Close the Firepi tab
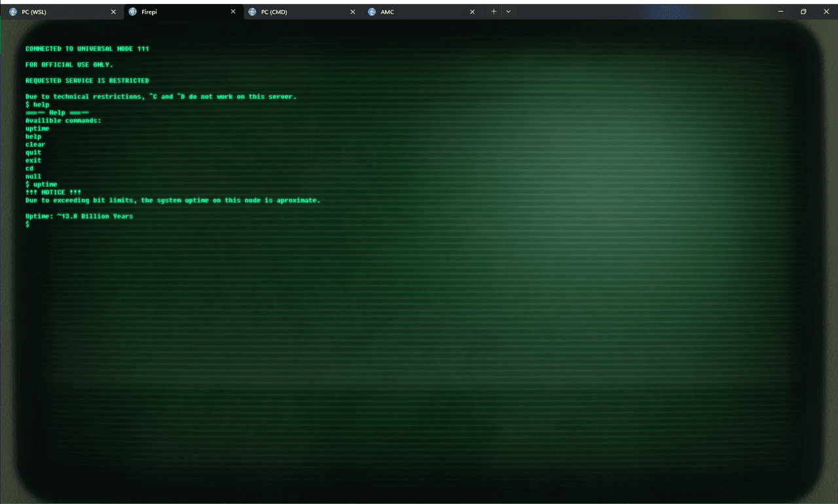The width and height of the screenshot is (838, 504). (x=233, y=12)
